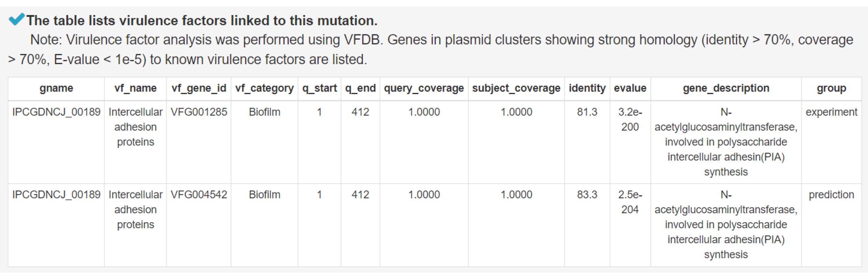The width and height of the screenshot is (868, 279).
Task: Select gene ID VFG004542
Action: coord(199,195)
